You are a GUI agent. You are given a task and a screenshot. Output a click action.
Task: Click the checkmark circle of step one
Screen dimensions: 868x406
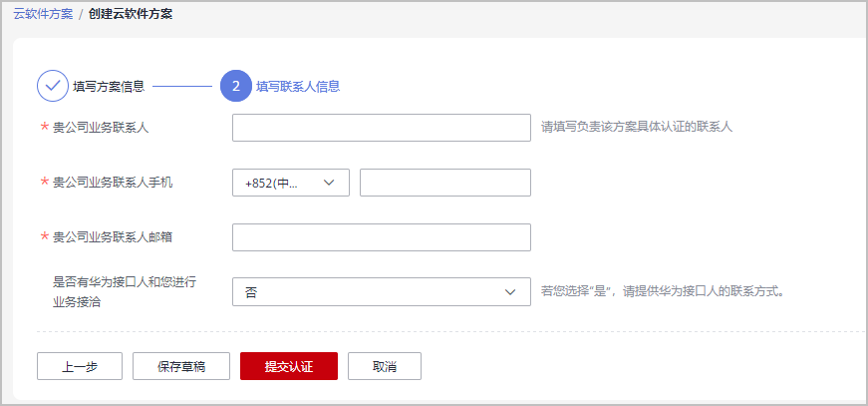click(x=53, y=86)
